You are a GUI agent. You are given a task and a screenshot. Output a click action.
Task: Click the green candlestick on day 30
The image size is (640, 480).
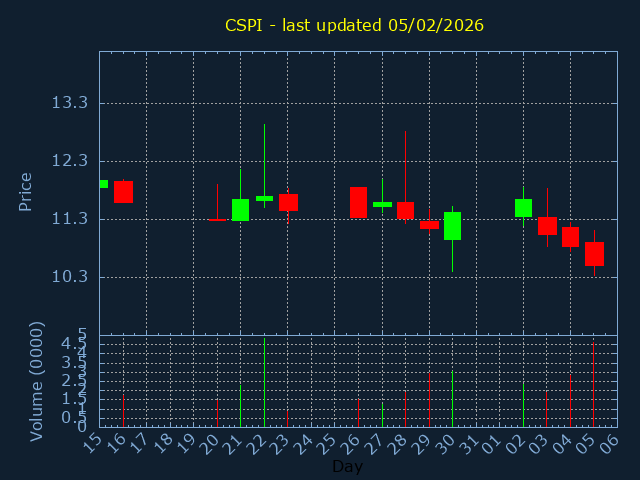click(452, 225)
